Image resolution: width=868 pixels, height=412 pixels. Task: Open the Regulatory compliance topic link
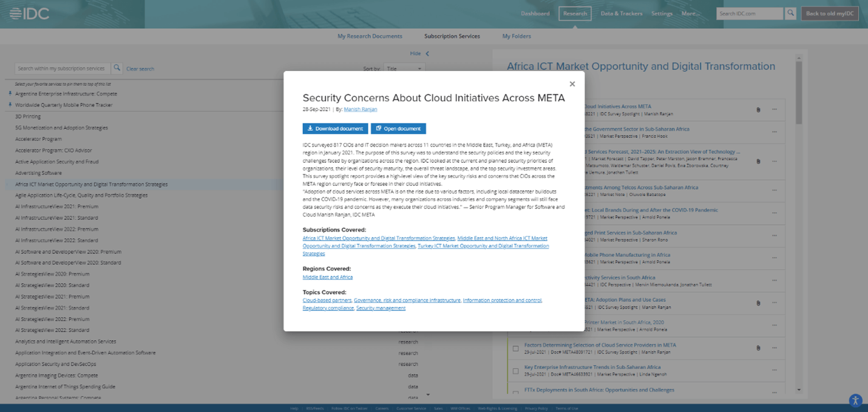pyautogui.click(x=328, y=308)
